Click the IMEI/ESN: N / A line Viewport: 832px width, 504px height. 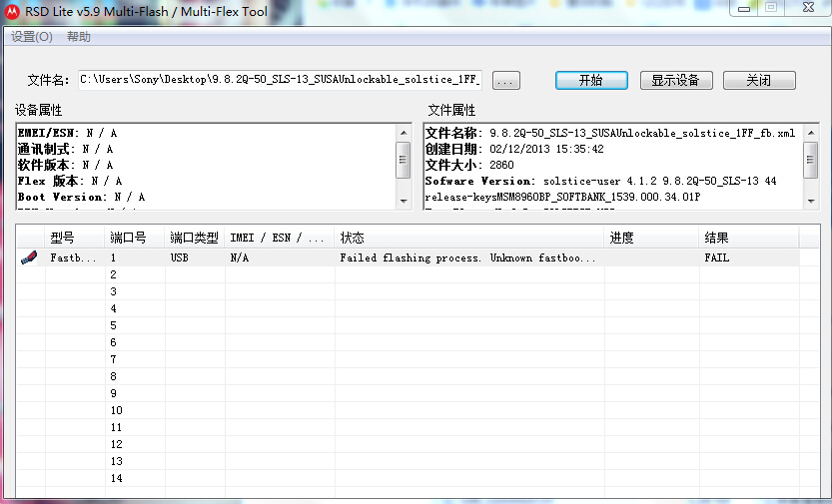click(67, 133)
